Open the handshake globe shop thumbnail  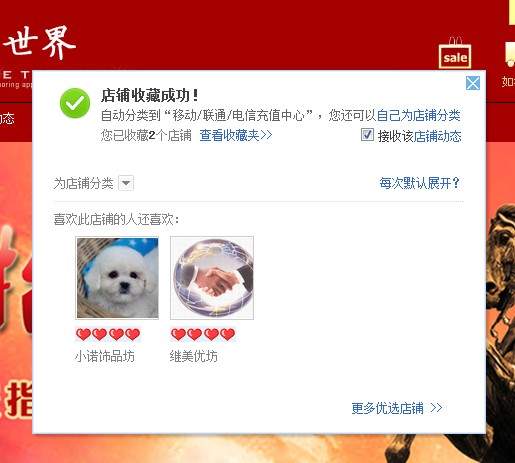212,278
